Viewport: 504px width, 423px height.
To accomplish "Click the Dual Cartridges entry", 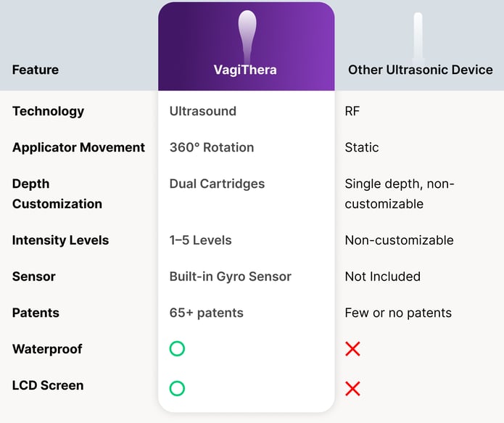I will point(218,184).
